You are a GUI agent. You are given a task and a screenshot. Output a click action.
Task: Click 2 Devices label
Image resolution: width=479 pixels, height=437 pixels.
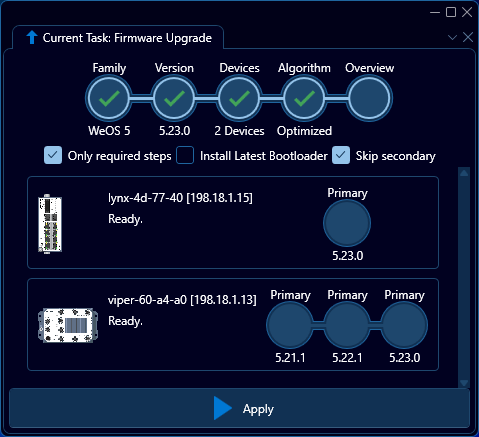click(x=239, y=131)
